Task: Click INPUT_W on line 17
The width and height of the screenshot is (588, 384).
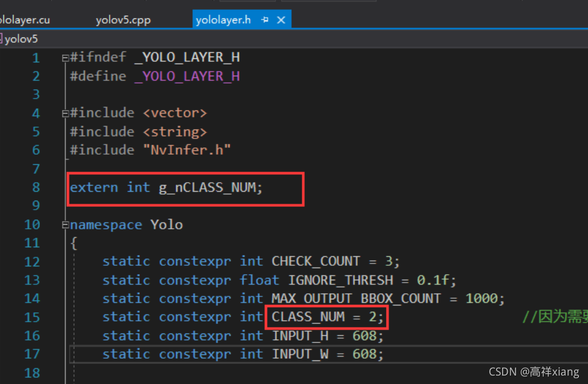Action: (300, 354)
